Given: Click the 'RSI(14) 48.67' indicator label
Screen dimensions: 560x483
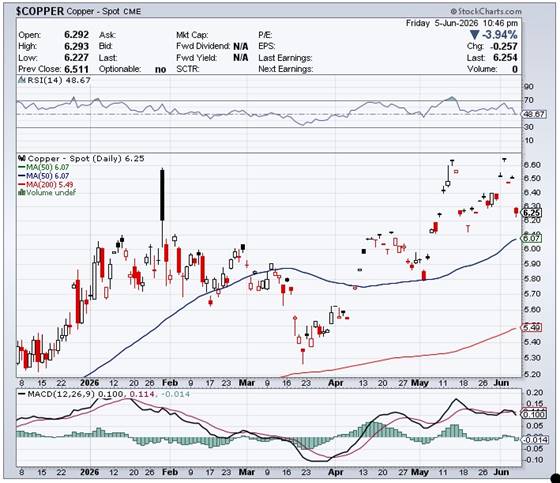Looking at the screenshot, I should tap(59, 80).
